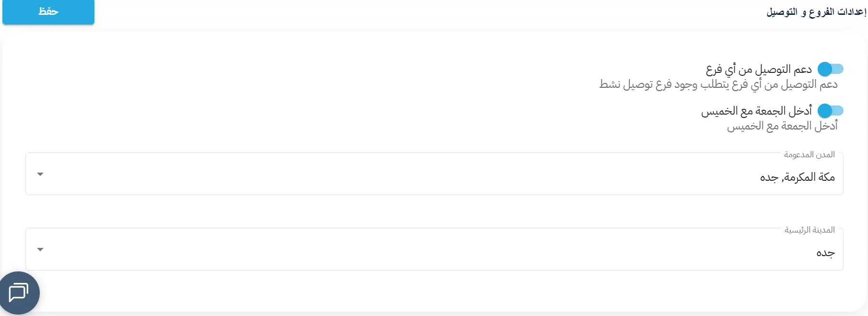Click the مكة المكرمة, جده selected value
The height and width of the screenshot is (316, 868).
point(798,177)
